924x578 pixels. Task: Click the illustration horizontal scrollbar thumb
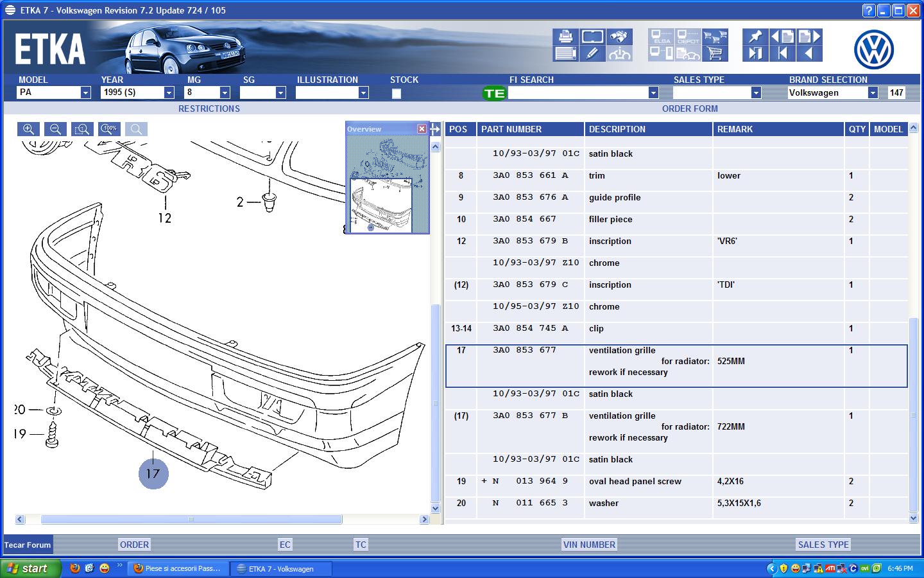point(191,519)
